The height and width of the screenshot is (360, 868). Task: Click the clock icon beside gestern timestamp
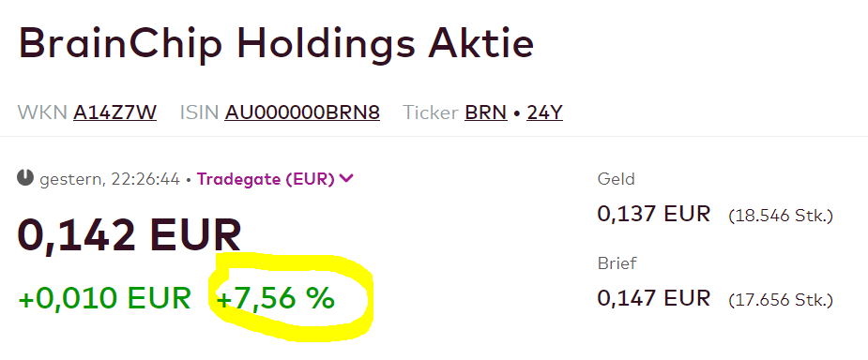click(25, 178)
